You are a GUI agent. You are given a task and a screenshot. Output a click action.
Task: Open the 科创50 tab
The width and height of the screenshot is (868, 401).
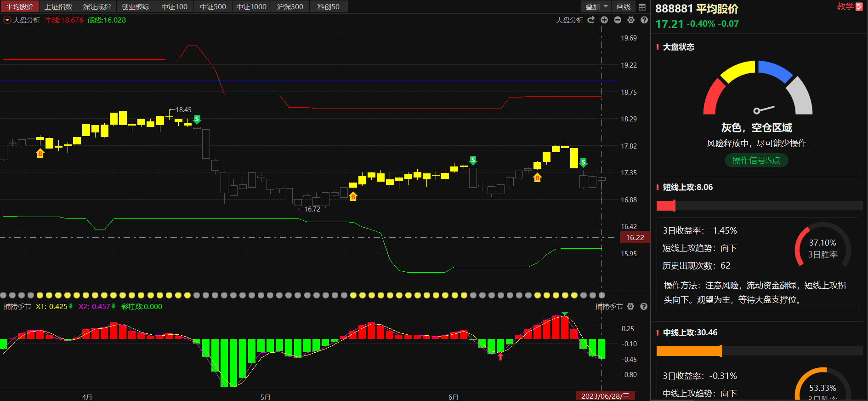329,6
